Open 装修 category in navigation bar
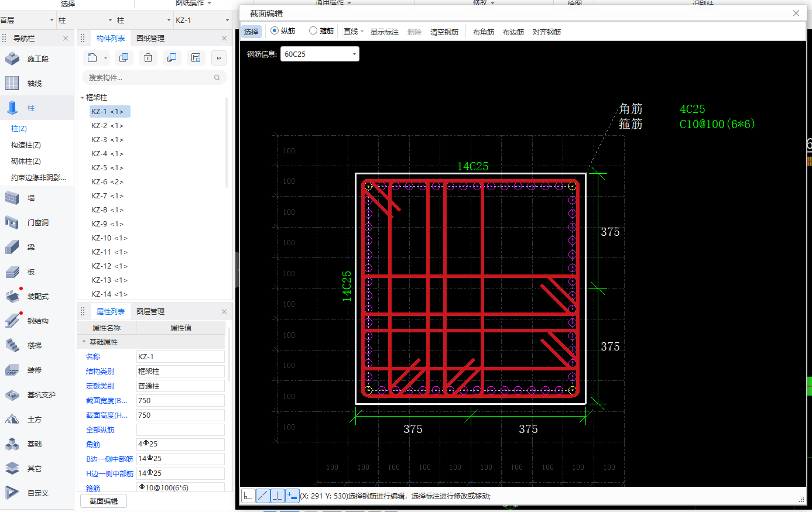Image resolution: width=812 pixels, height=512 pixels. click(35, 370)
